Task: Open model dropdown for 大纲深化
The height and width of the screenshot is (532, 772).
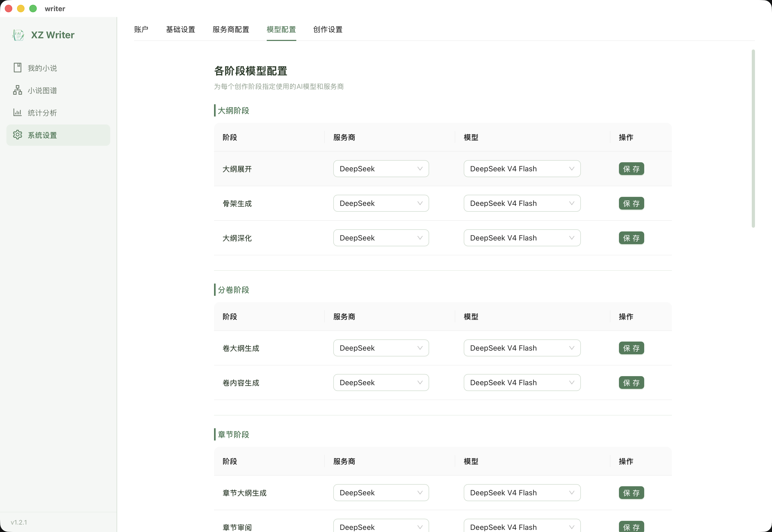Action: tap(522, 238)
